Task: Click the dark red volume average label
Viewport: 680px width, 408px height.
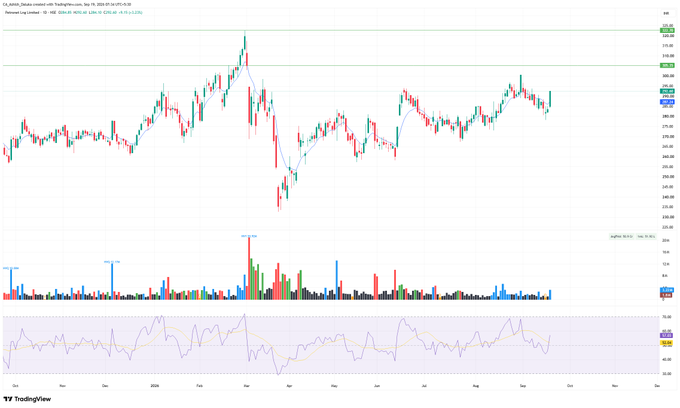Action: pyautogui.click(x=667, y=295)
